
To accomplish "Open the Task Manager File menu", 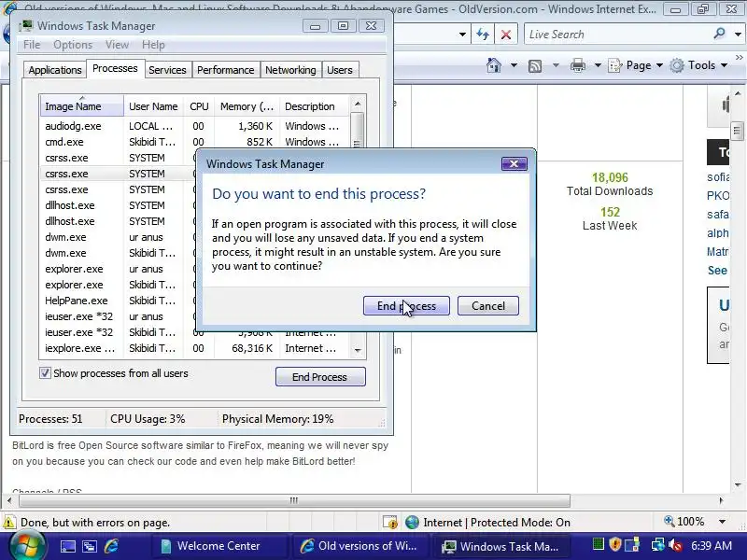I will [32, 45].
